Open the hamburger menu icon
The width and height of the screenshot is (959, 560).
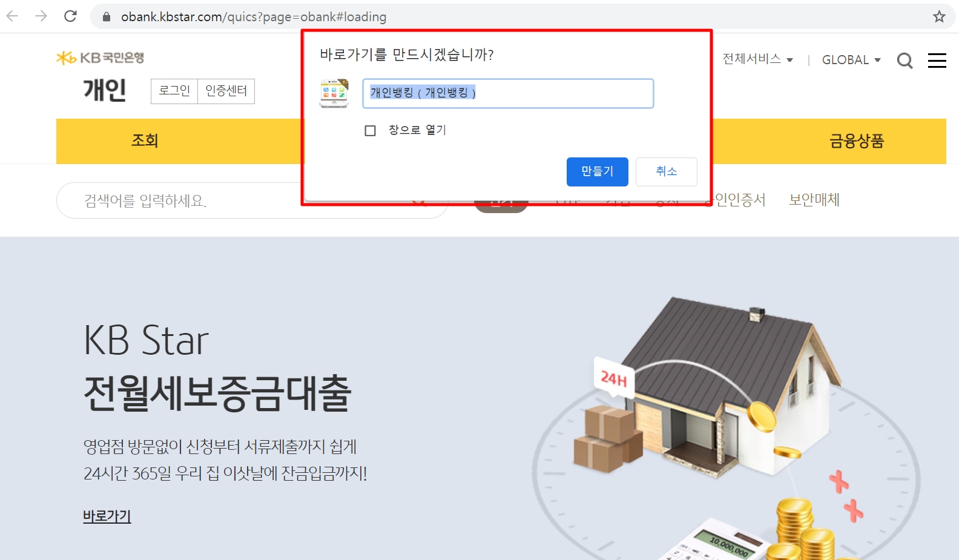point(937,60)
